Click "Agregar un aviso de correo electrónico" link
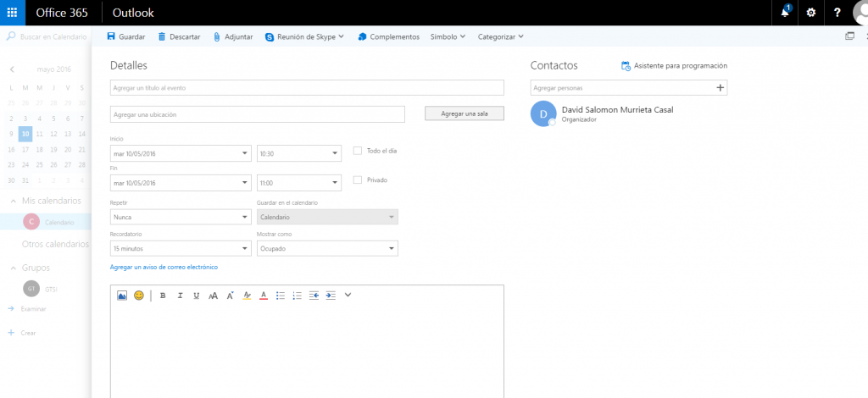The image size is (868, 398). tap(164, 268)
